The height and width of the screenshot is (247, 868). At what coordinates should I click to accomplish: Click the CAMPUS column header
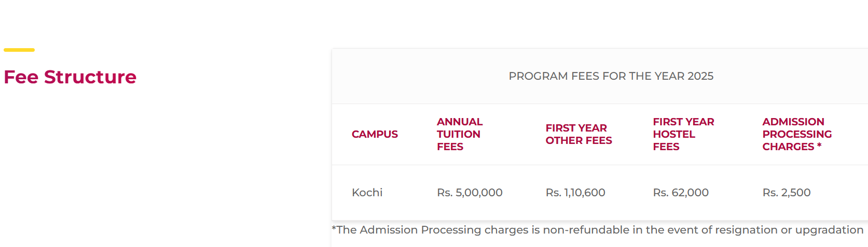(375, 134)
